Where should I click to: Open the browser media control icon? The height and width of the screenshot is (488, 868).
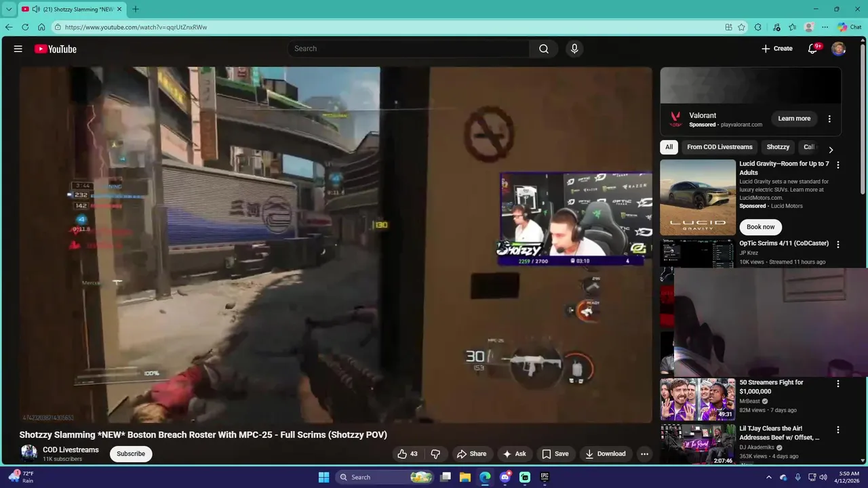pyautogui.click(x=776, y=27)
